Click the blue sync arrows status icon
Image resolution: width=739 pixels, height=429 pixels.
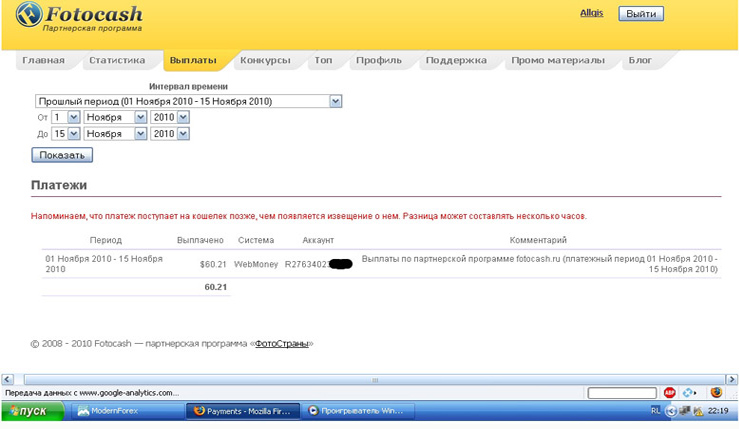(x=690, y=393)
